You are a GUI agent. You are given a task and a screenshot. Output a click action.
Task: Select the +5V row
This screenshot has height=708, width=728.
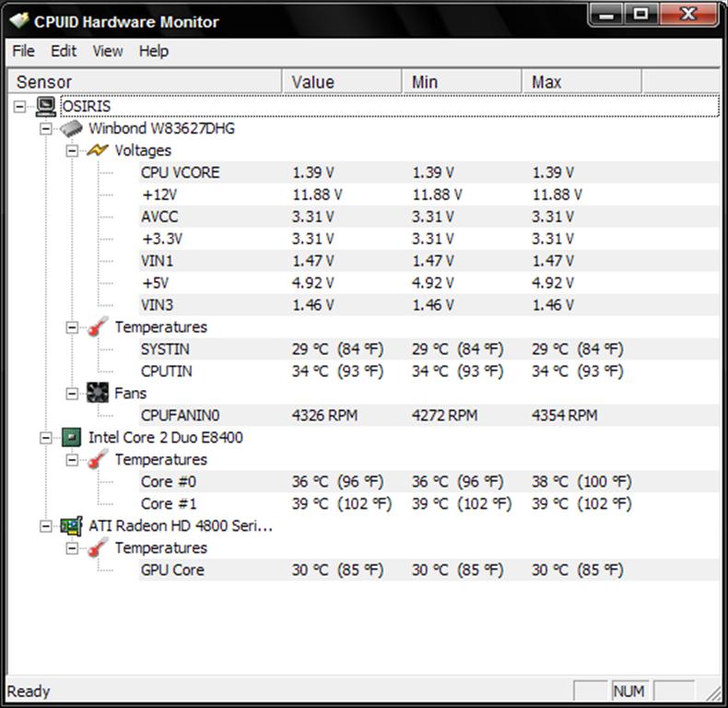pos(429,283)
